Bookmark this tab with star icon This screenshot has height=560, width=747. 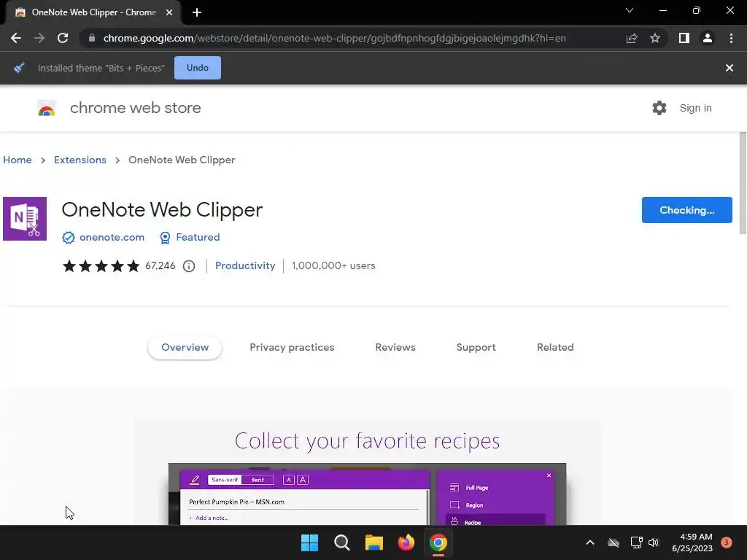pos(655,38)
